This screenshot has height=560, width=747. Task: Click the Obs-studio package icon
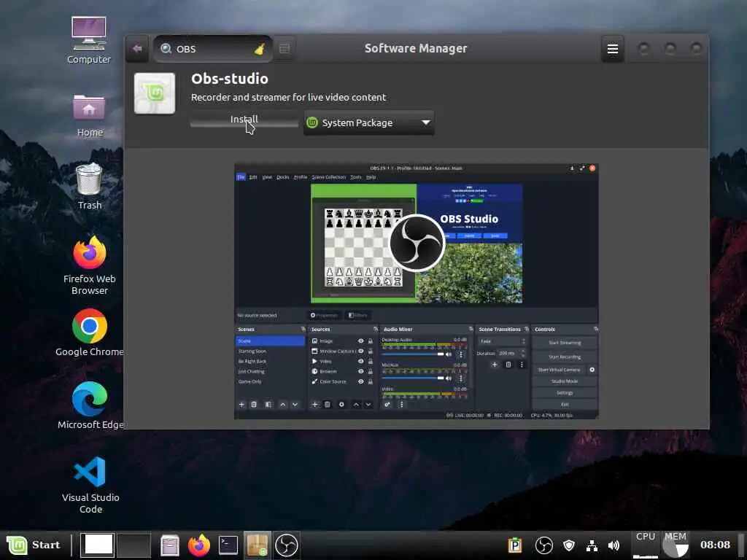(x=155, y=93)
